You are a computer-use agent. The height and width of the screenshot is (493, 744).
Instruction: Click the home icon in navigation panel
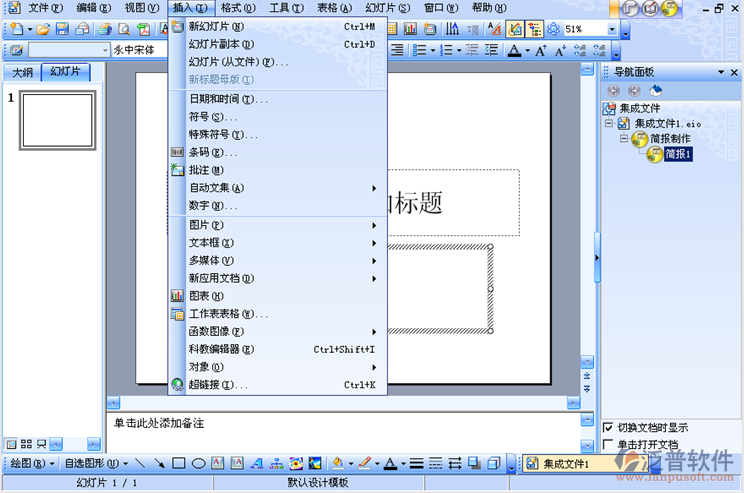coord(655,91)
